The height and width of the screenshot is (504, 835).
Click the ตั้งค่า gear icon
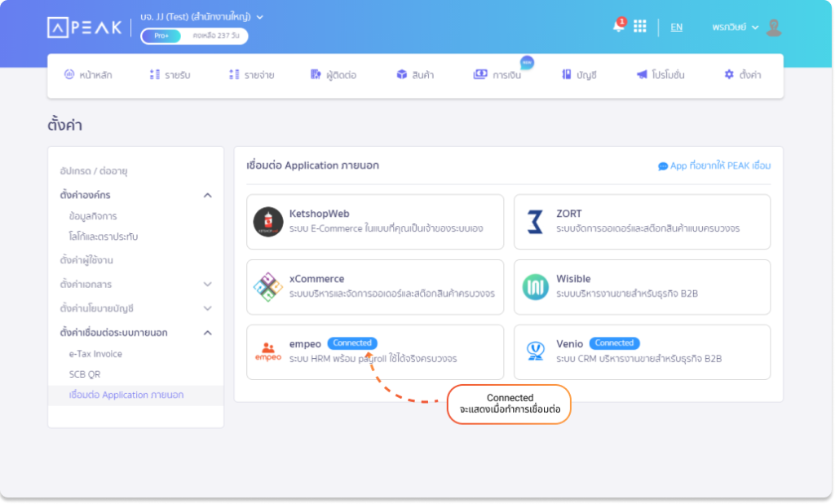pyautogui.click(x=729, y=74)
